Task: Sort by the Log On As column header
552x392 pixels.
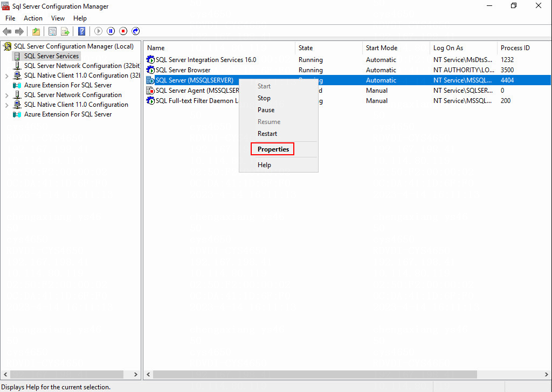Action: [x=463, y=48]
